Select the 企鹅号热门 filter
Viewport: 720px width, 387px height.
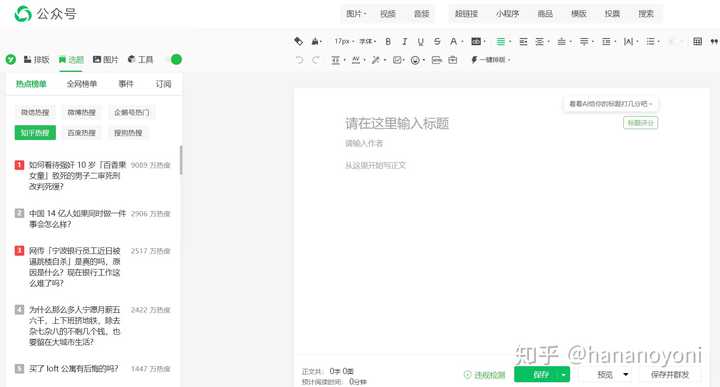131,112
